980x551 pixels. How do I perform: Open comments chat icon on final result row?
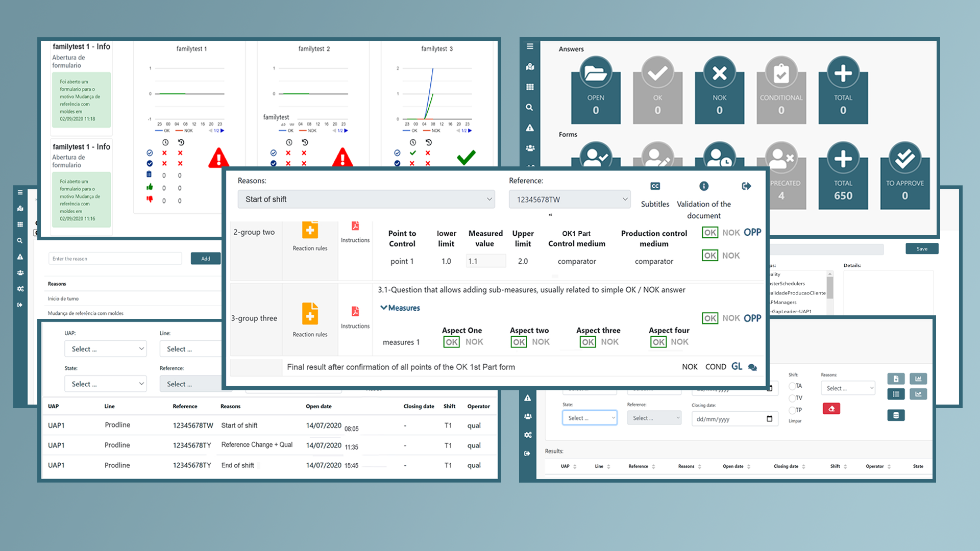752,367
